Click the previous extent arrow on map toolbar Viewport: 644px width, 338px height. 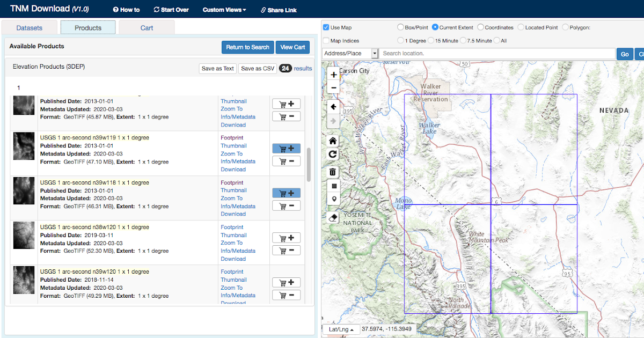[x=333, y=107]
